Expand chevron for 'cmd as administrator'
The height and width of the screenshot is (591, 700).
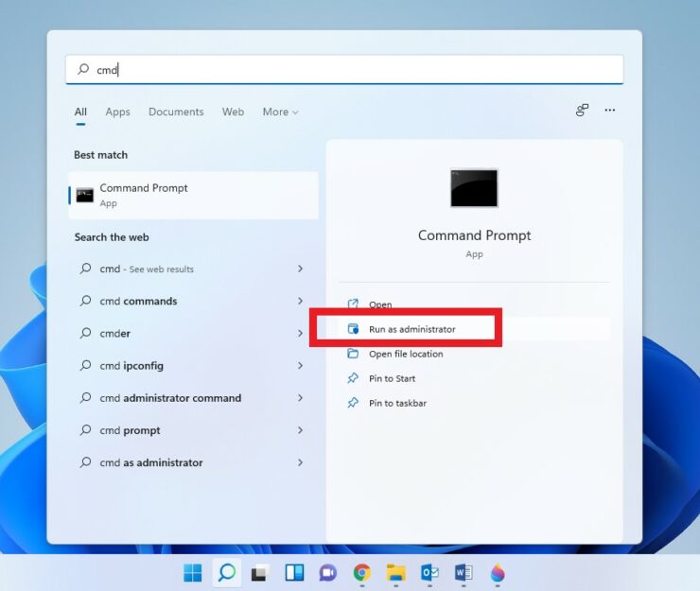[300, 462]
